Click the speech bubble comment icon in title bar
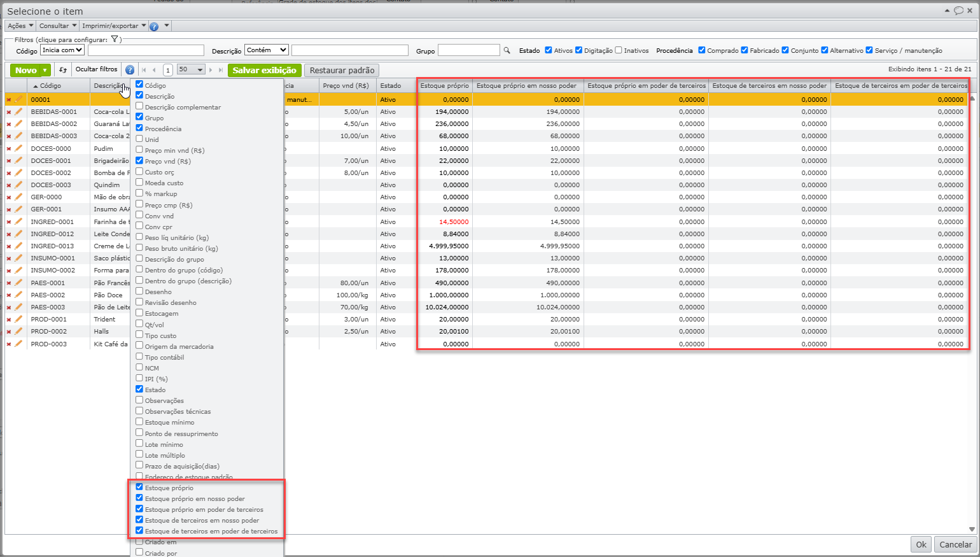The width and height of the screenshot is (980, 557). (958, 11)
